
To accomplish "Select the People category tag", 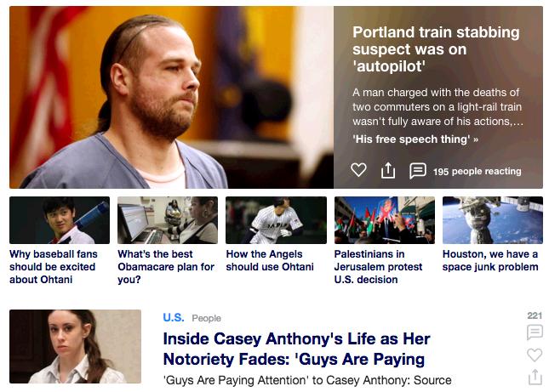I will (206, 318).
